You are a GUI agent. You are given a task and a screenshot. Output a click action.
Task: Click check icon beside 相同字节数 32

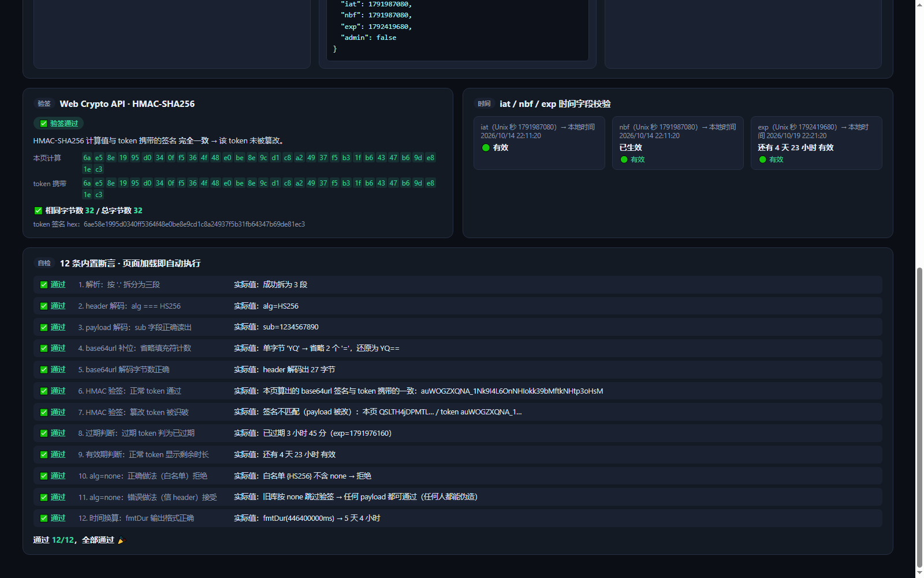click(38, 211)
